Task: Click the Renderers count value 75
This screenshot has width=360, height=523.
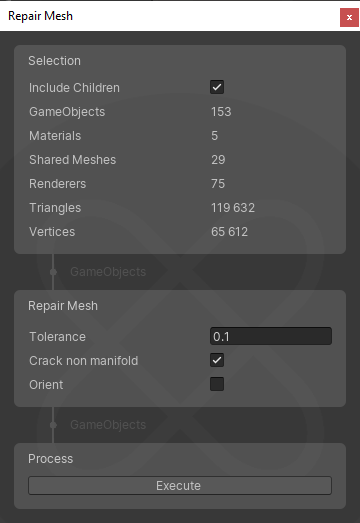Action: 218,184
